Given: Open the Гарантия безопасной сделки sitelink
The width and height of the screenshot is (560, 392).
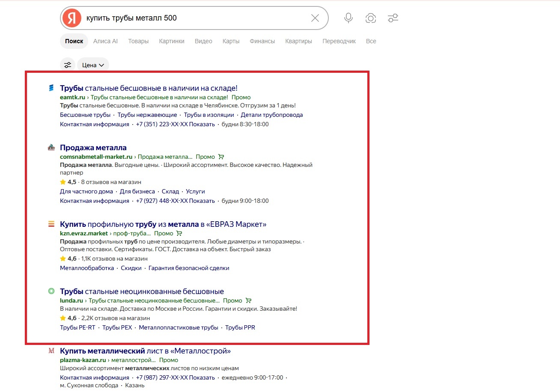Looking at the screenshot, I should [x=189, y=268].
